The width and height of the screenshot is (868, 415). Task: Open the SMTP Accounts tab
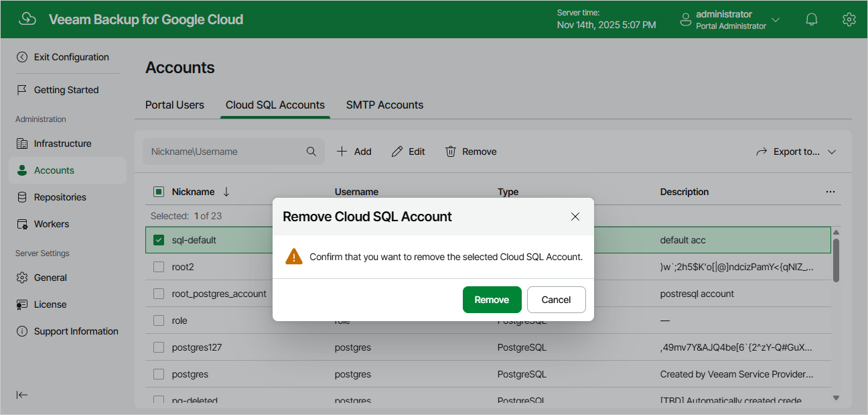(384, 105)
